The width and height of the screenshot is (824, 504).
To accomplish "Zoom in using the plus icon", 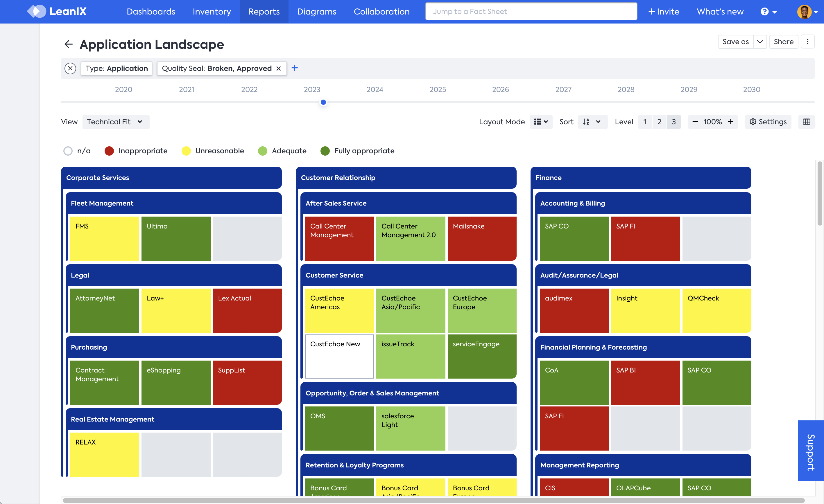I will [731, 122].
